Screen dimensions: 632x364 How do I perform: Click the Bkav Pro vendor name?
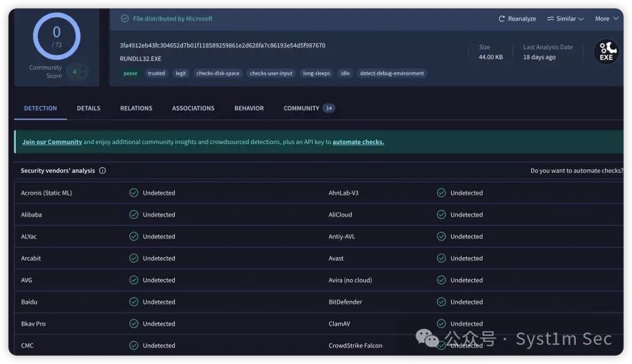click(33, 324)
